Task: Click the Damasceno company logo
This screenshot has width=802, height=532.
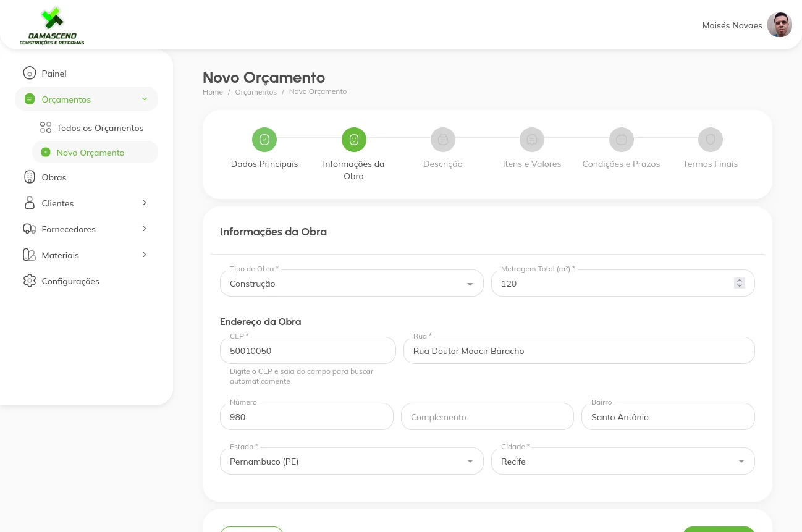Action: [52, 26]
